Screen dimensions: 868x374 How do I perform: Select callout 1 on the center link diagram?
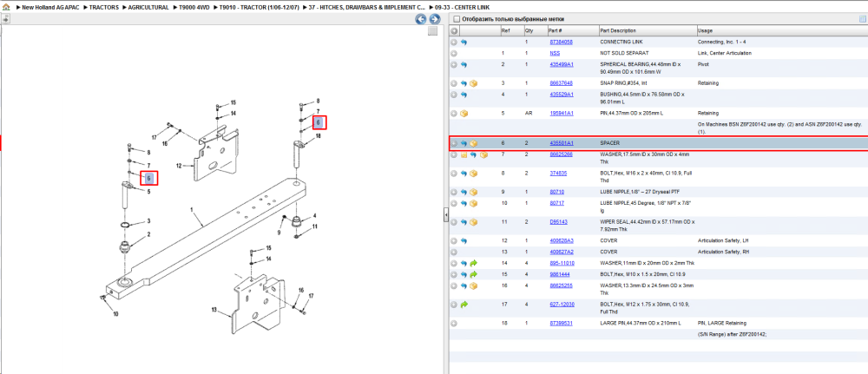(192, 210)
